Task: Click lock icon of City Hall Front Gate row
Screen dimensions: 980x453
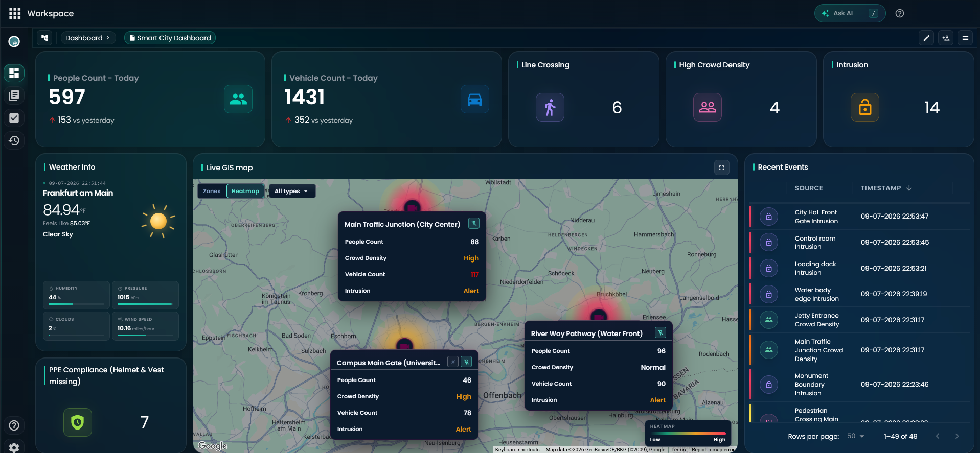Action: [769, 217]
